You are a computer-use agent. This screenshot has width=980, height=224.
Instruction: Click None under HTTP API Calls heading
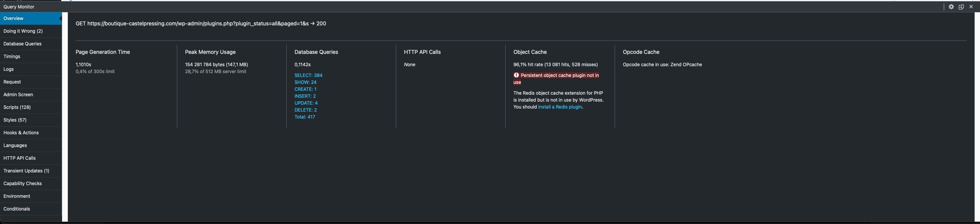tap(409, 65)
